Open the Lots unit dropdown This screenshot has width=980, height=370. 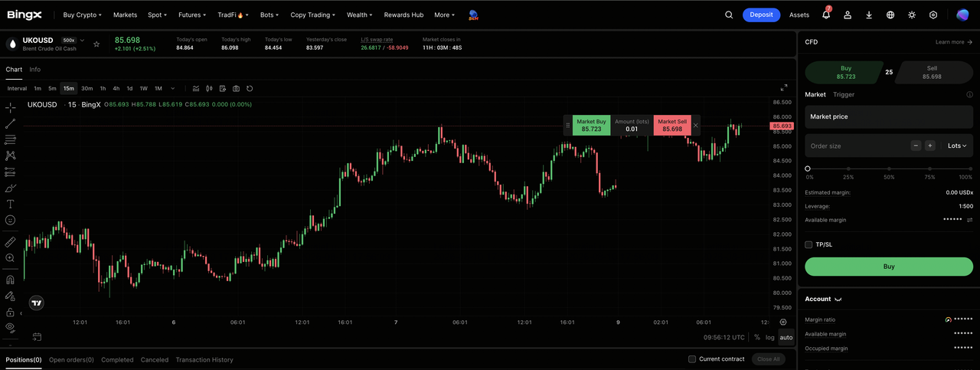(957, 146)
